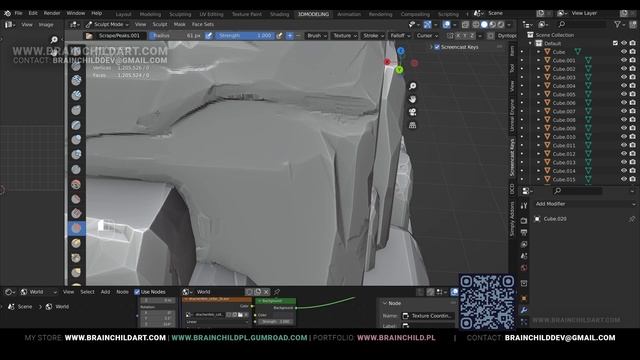640x360 pixels.
Task: Open the node editor Select menu
Action: (87, 292)
